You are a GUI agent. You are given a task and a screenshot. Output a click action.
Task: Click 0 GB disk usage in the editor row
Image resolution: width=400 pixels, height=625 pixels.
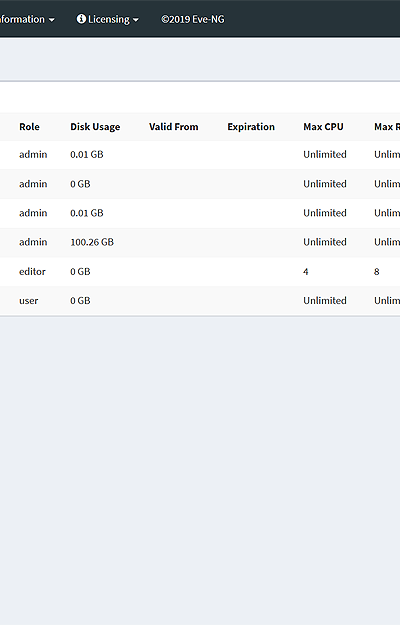tap(80, 271)
